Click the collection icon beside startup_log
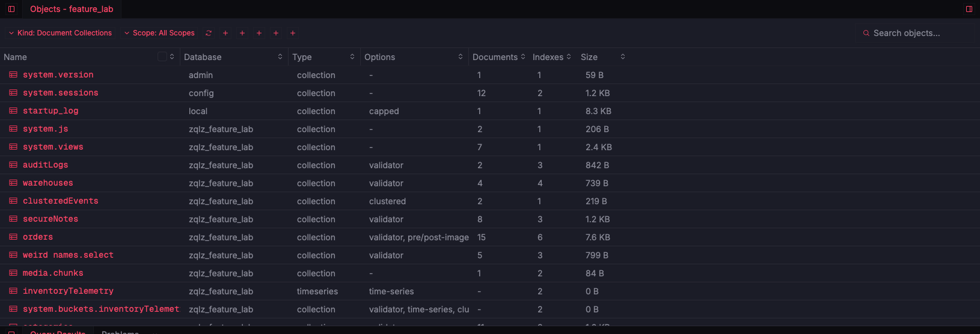 pyautogui.click(x=13, y=111)
